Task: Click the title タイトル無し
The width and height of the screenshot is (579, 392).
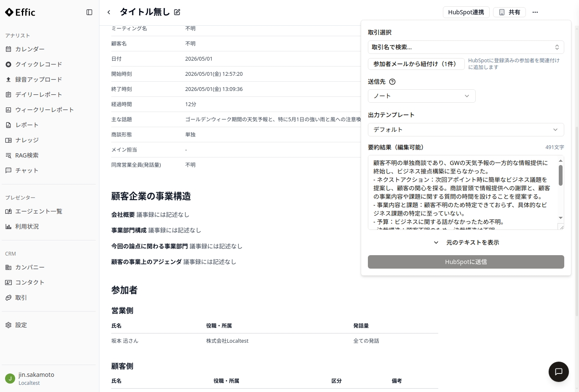Action: click(145, 12)
